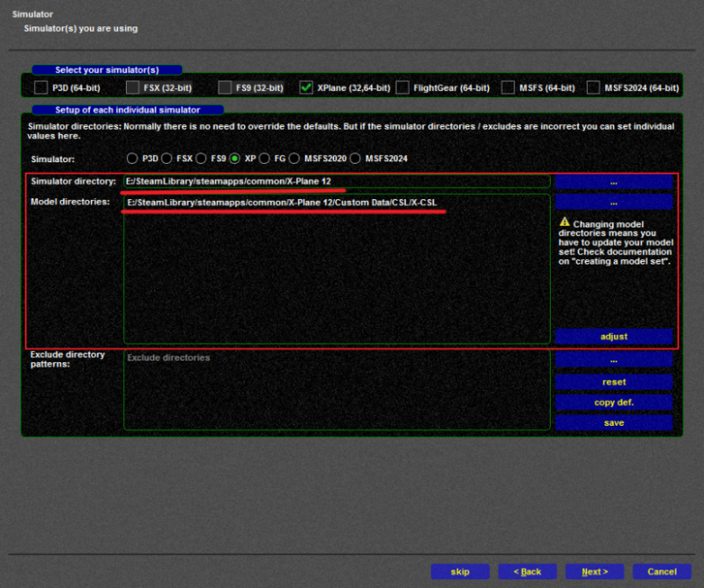The image size is (704, 588).
Task: Click the 'copy def.' button
Action: click(613, 402)
